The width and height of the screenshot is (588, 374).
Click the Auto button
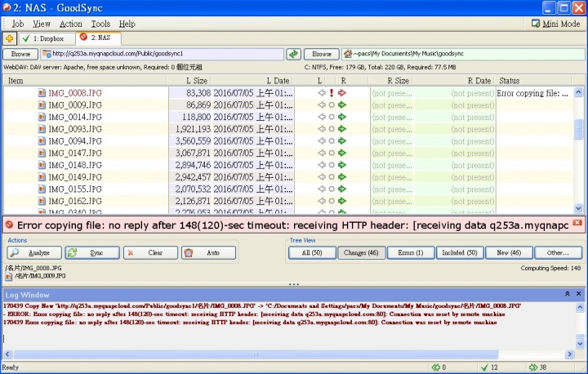click(208, 253)
